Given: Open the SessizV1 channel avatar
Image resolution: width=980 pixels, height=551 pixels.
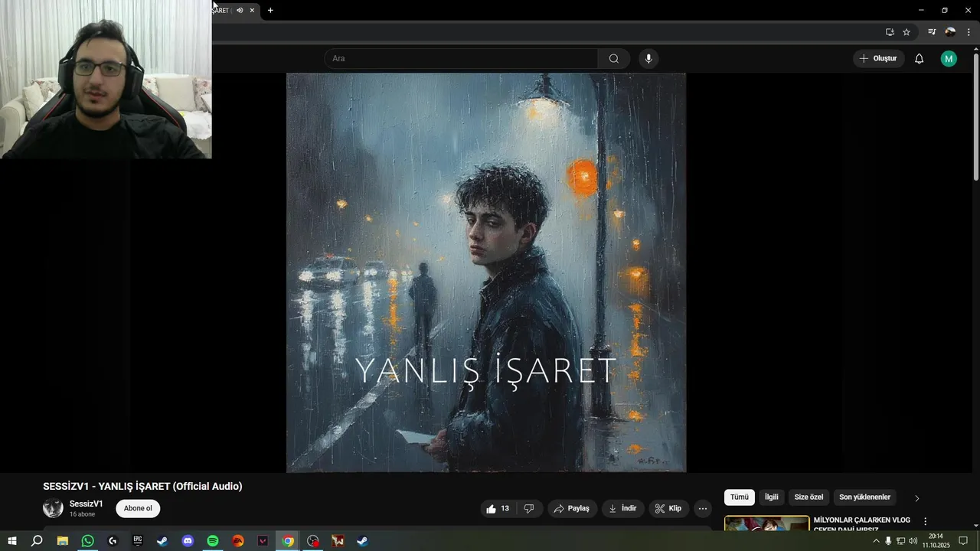Looking at the screenshot, I should tap(53, 508).
